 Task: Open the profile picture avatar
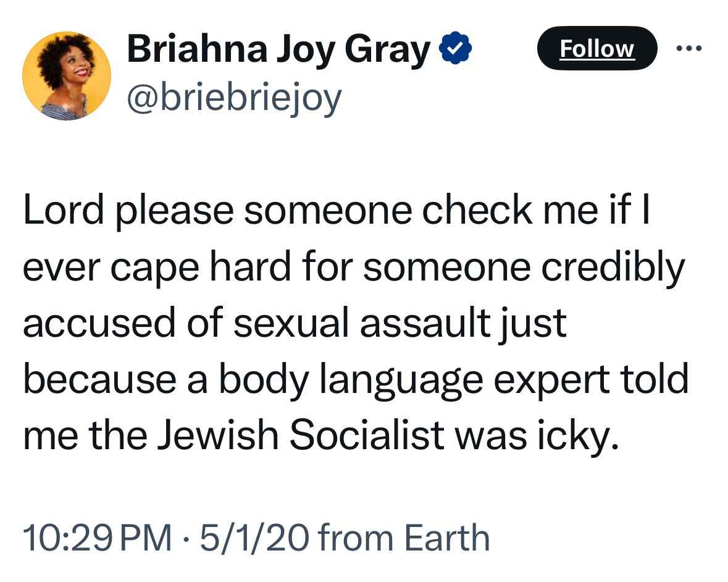[x=67, y=75]
